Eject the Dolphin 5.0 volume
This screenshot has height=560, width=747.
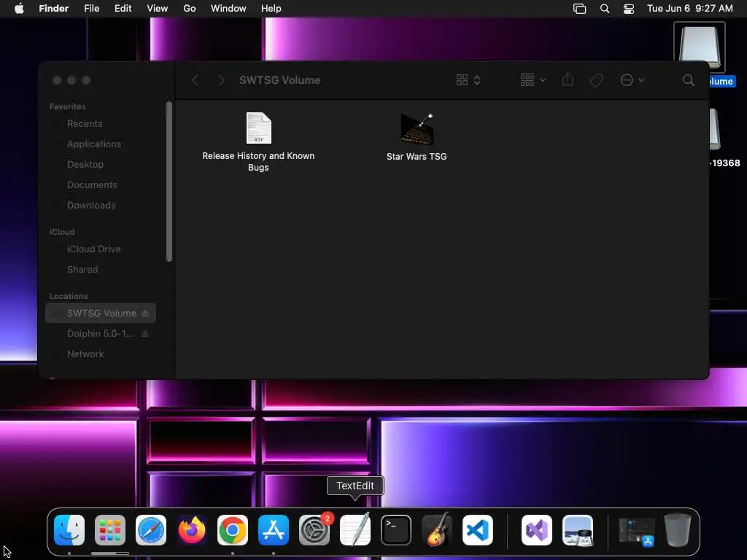(x=145, y=334)
